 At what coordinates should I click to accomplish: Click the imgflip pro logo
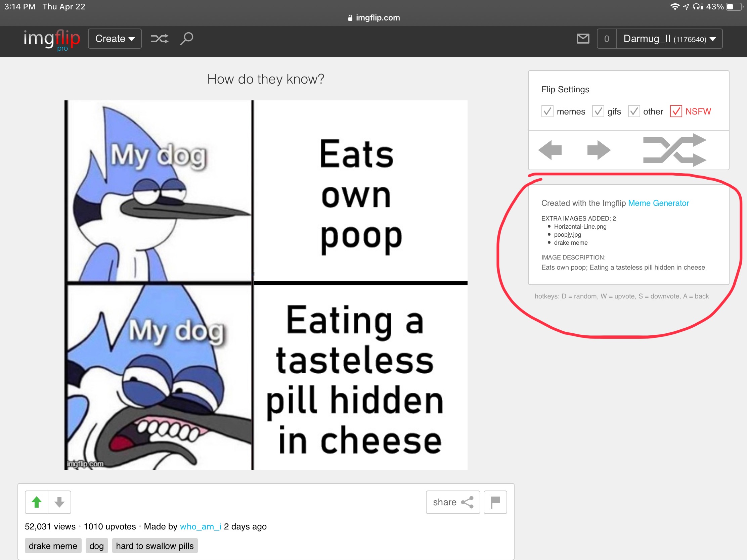click(52, 40)
